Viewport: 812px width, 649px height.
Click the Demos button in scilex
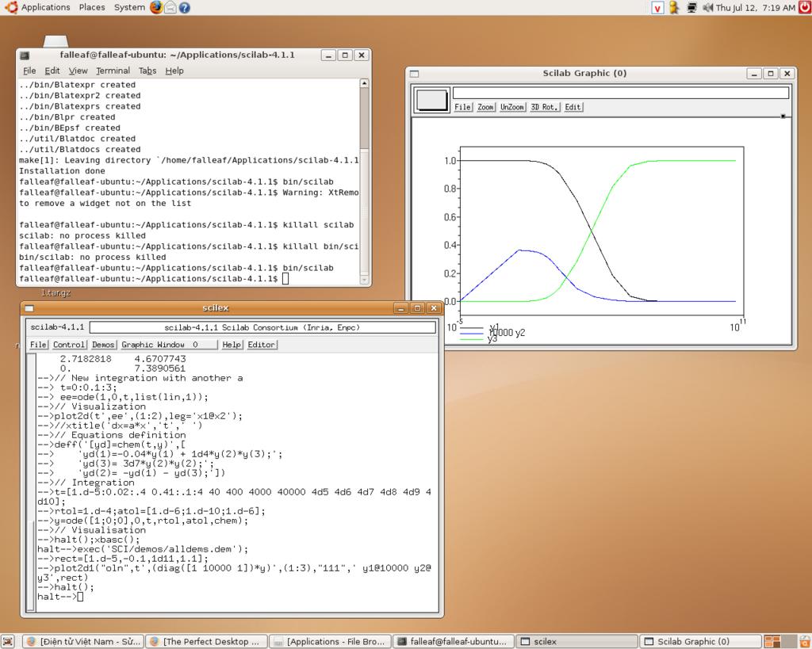(x=103, y=345)
